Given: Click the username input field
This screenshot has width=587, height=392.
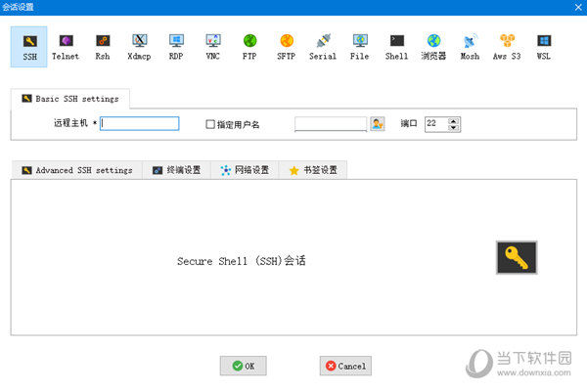Looking at the screenshot, I should click(x=331, y=124).
